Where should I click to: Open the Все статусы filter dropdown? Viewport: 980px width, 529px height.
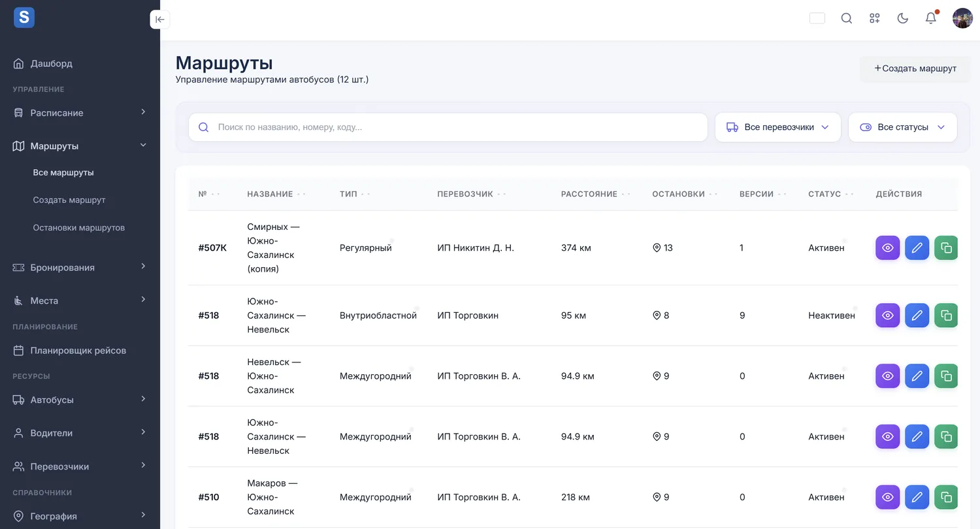[902, 127]
